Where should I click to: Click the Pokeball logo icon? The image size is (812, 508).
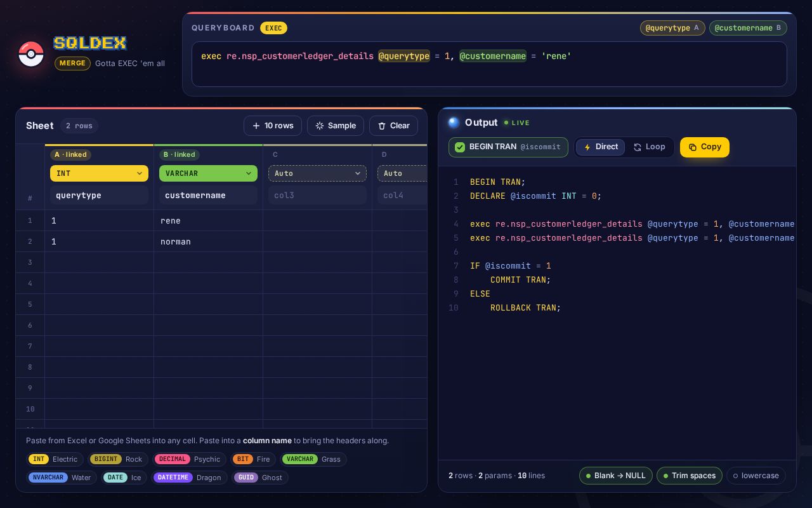pyautogui.click(x=31, y=54)
